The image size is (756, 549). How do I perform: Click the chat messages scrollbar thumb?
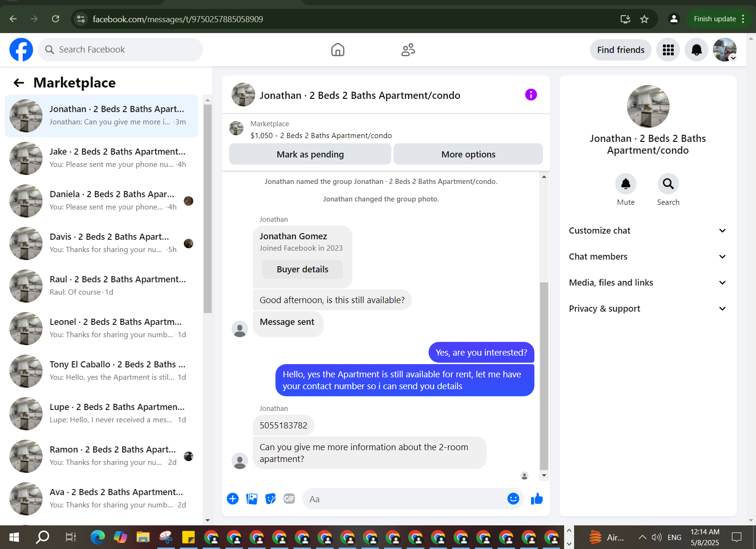click(x=544, y=376)
